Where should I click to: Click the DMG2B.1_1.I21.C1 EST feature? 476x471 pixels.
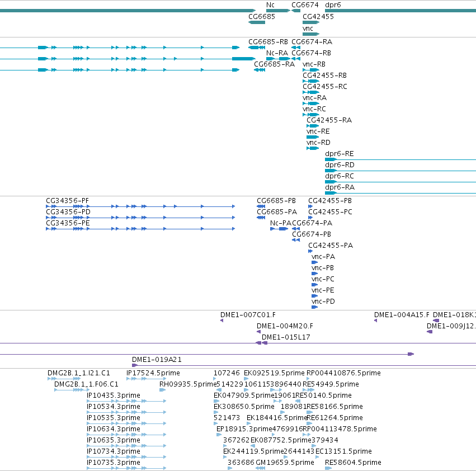tap(64, 379)
